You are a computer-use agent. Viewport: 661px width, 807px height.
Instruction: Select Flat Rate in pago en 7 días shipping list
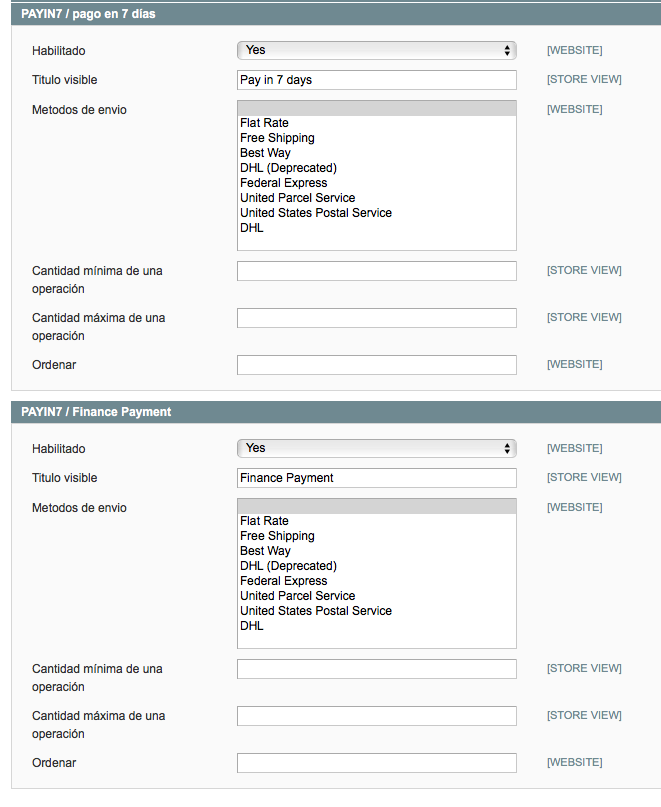click(x=264, y=123)
